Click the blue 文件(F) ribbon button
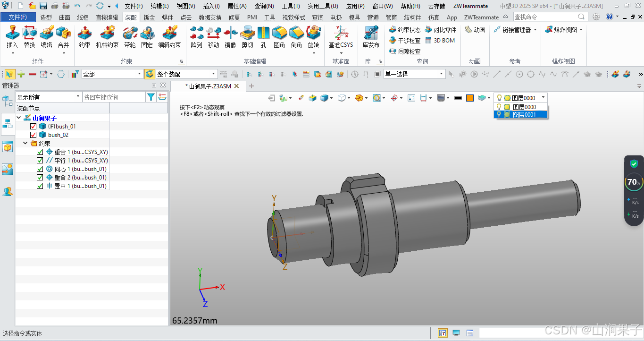The width and height of the screenshot is (644, 341). 18,17
